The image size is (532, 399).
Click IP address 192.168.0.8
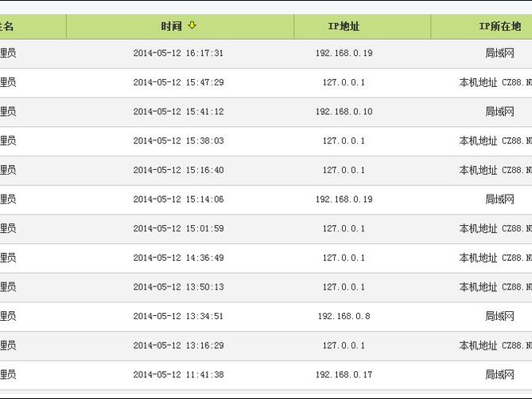coord(344,316)
